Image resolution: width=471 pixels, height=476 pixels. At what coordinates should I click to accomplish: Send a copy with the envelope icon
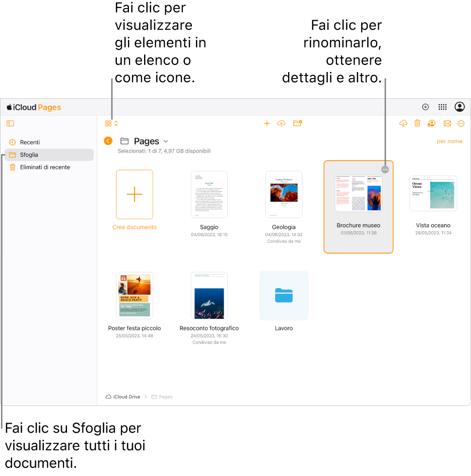point(447,123)
